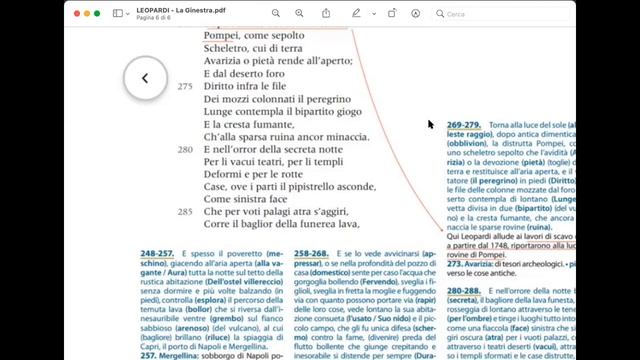Viewport: 640px width, 360px height.
Task: Click line number 280
Action: tap(185, 150)
